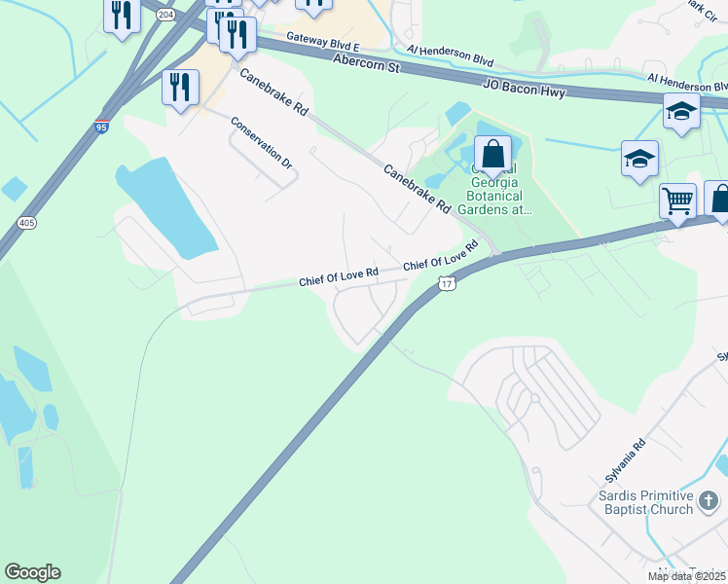Click the shopping bag marker at Botanical Gardens
Viewport: 728px width, 584px height.
point(493,157)
